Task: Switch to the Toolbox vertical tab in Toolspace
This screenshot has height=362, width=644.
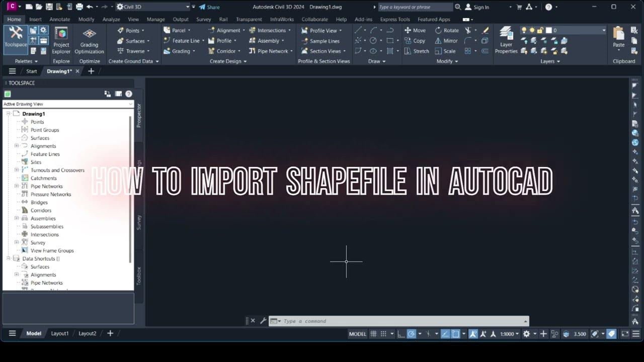Action: pos(139,276)
